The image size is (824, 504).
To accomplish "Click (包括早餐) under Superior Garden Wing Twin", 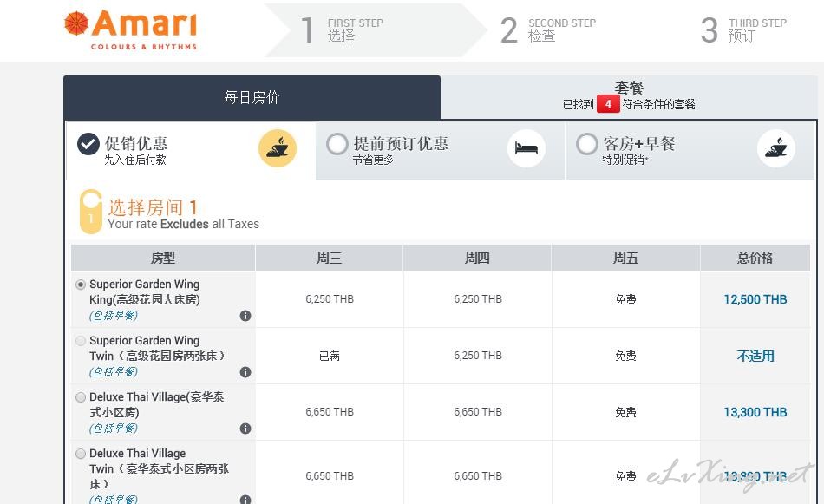I will [114, 371].
